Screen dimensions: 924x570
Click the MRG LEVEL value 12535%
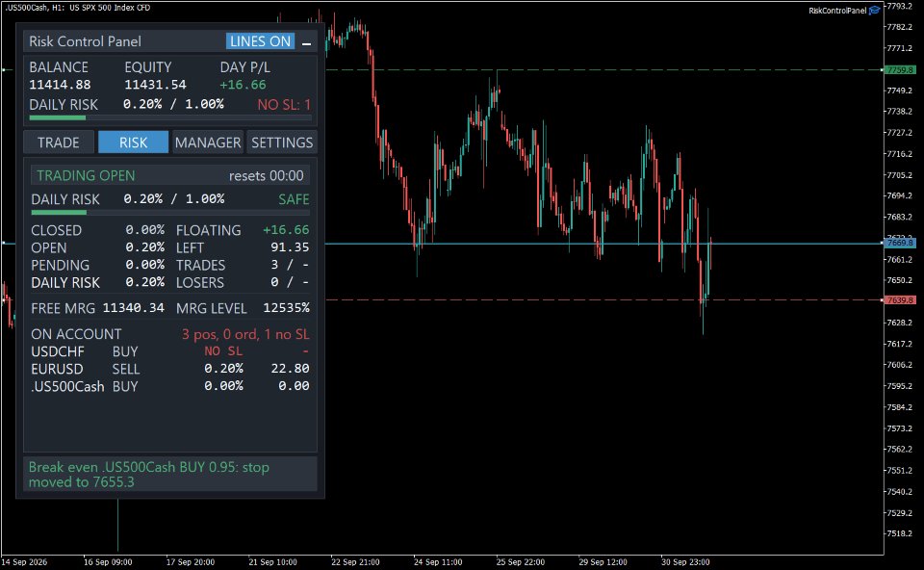point(287,308)
